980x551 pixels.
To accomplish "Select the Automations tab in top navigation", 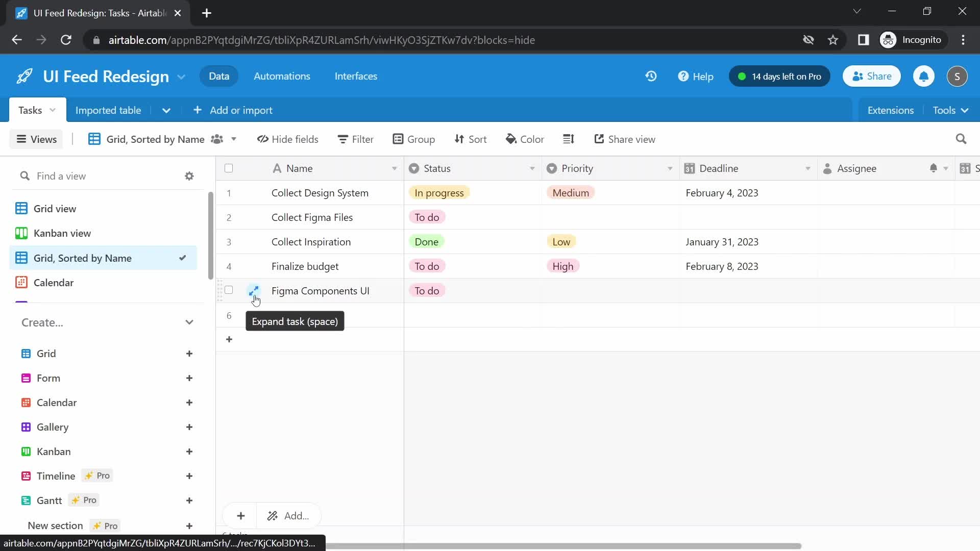I will (281, 76).
